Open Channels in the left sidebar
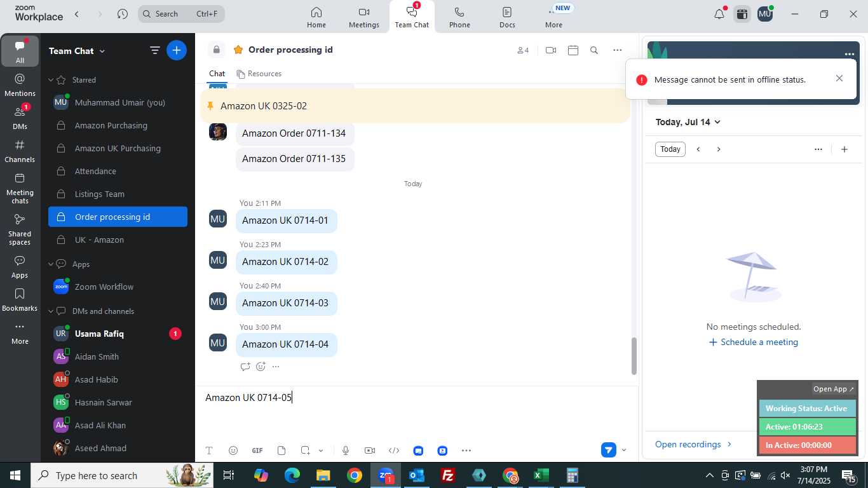The image size is (868, 488). (20, 151)
